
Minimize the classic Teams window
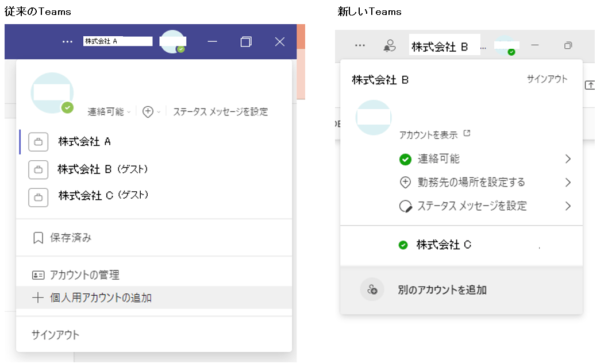212,41
